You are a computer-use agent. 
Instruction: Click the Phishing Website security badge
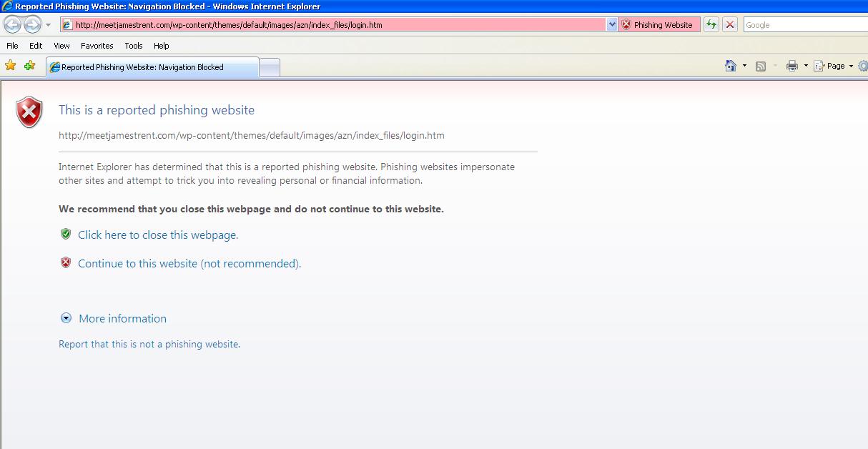(x=659, y=25)
